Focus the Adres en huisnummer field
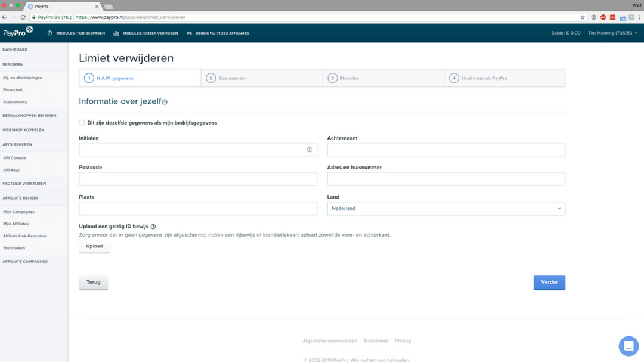 [446, 179]
